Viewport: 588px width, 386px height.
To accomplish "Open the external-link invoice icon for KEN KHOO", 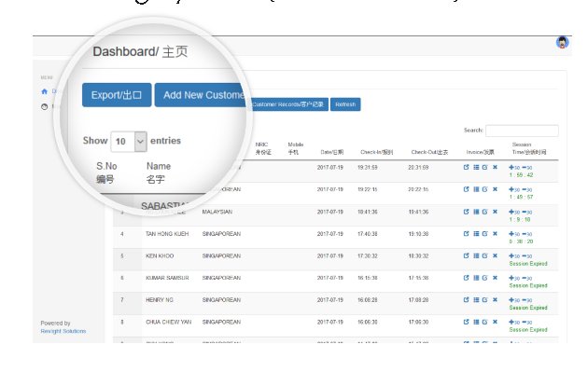I will tap(466, 256).
